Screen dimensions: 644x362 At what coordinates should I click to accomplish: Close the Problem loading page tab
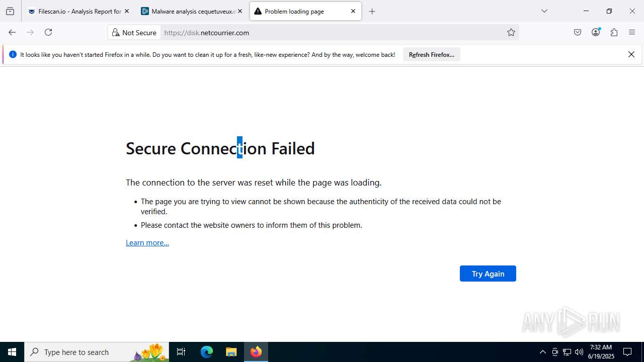353,11
